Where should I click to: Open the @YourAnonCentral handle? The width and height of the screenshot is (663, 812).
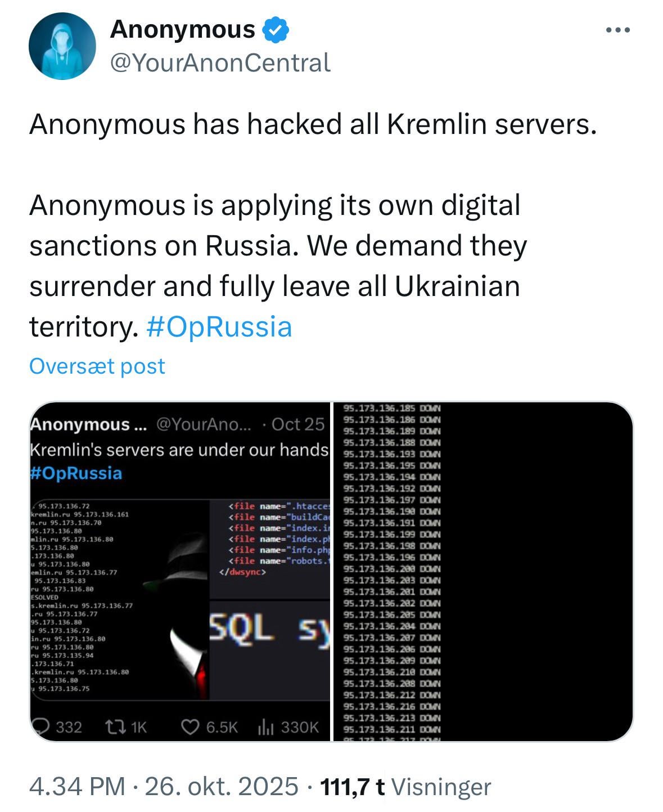220,63
